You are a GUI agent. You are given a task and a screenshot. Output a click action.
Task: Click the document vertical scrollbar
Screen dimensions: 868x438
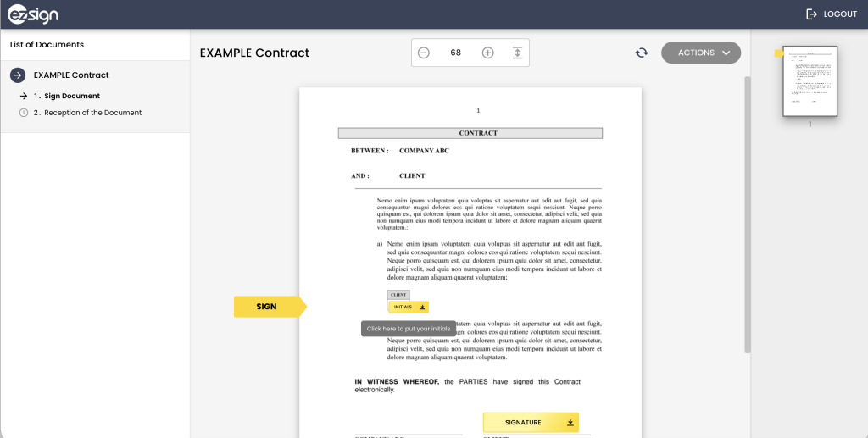tap(747, 212)
